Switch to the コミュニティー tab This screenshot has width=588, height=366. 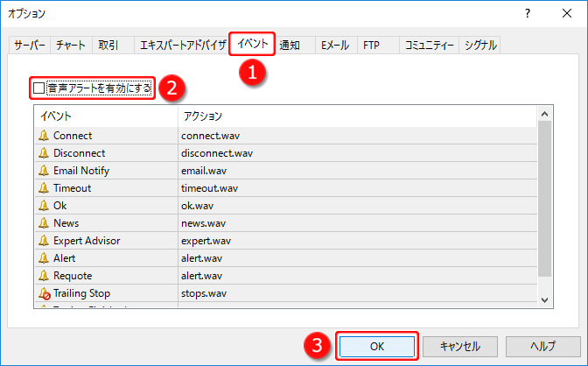click(x=430, y=46)
